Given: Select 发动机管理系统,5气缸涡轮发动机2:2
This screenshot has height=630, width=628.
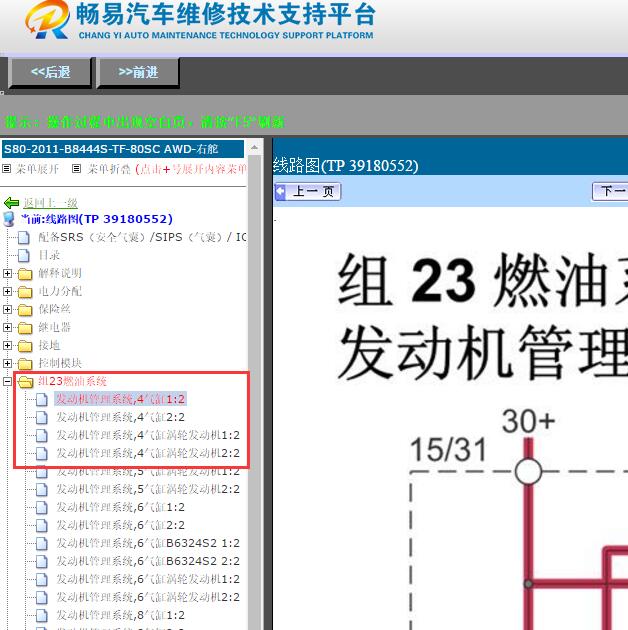Looking at the screenshot, I should pos(147,489).
